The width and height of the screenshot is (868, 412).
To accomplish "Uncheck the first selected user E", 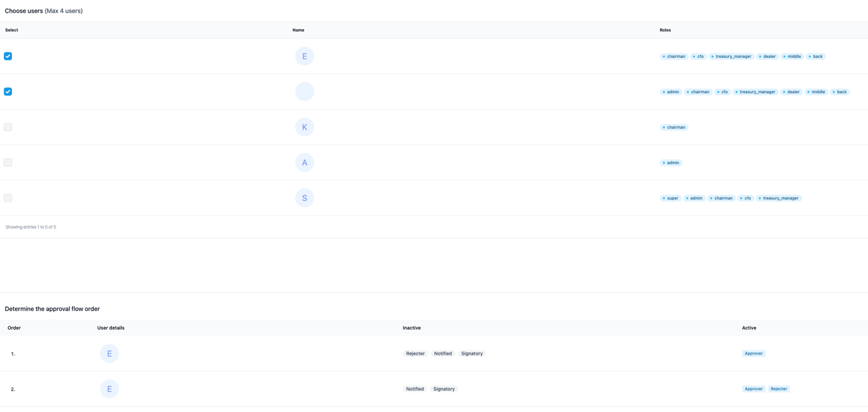I will point(8,55).
